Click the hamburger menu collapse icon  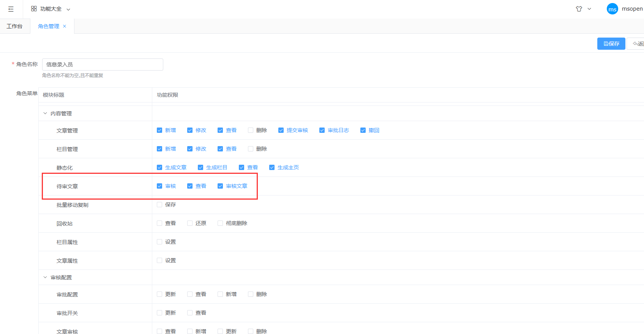(11, 9)
